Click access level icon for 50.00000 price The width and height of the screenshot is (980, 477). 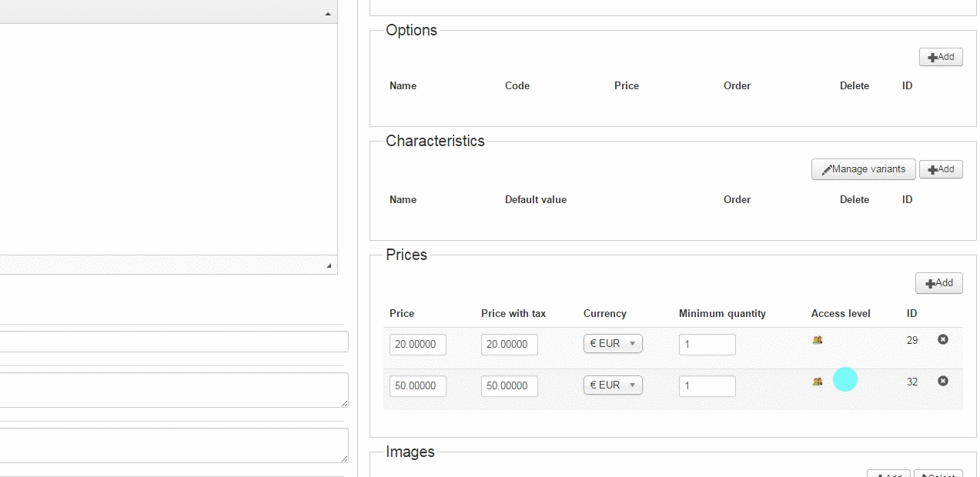[x=818, y=382]
